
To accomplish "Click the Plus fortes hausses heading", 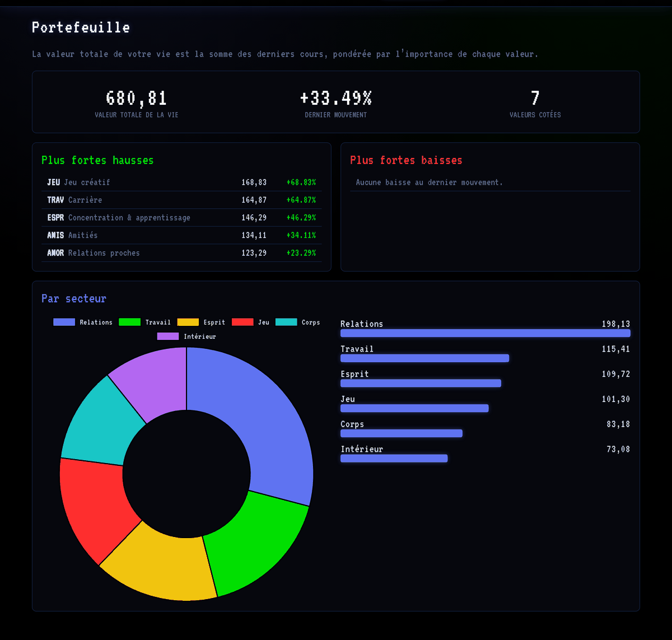I will pos(97,160).
